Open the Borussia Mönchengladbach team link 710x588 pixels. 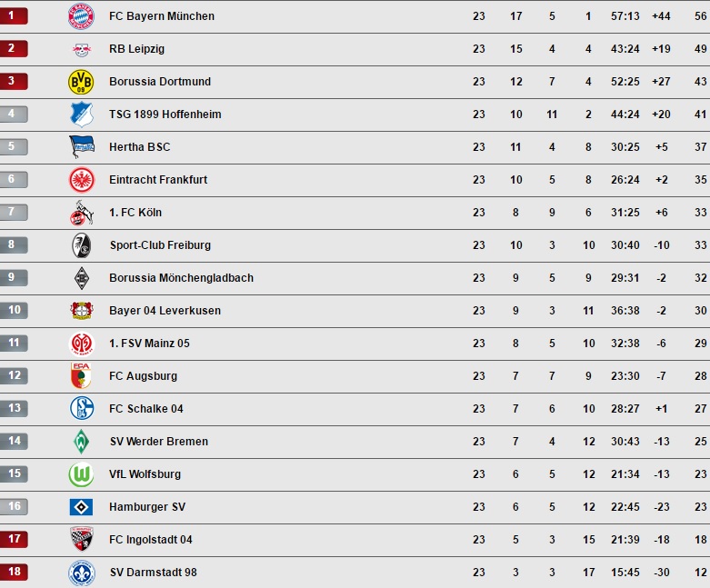[181, 278]
